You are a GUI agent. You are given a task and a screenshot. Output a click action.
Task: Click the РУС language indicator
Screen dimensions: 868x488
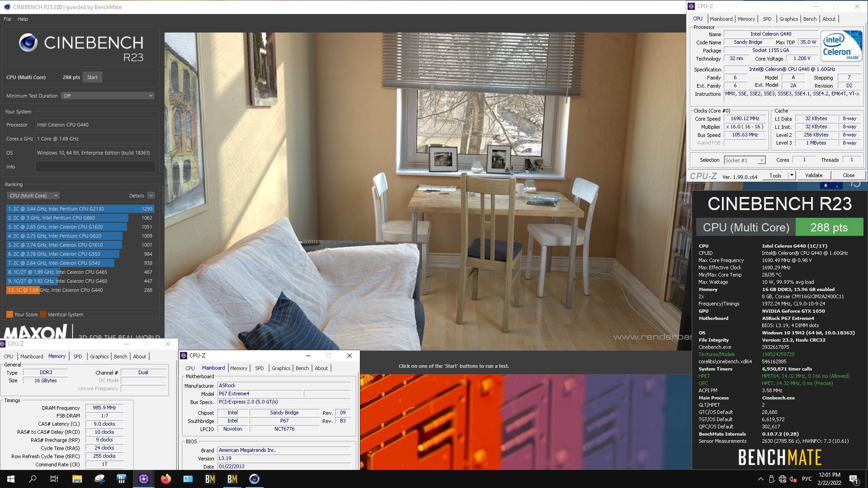coord(807,479)
